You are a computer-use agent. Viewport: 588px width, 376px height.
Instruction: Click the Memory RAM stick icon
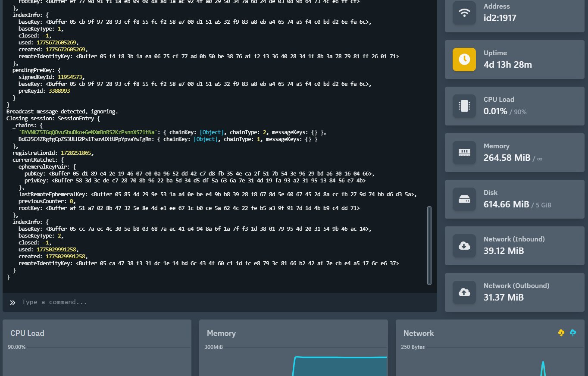[464, 153]
